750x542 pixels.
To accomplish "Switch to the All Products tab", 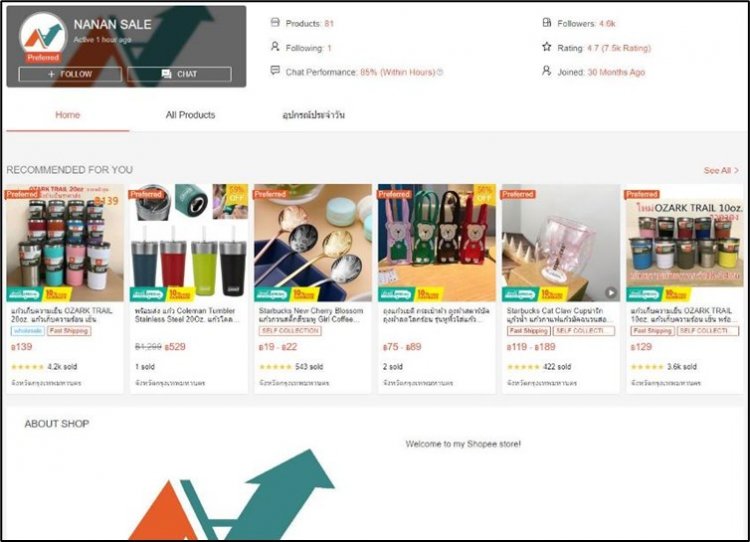I will pyautogui.click(x=190, y=115).
